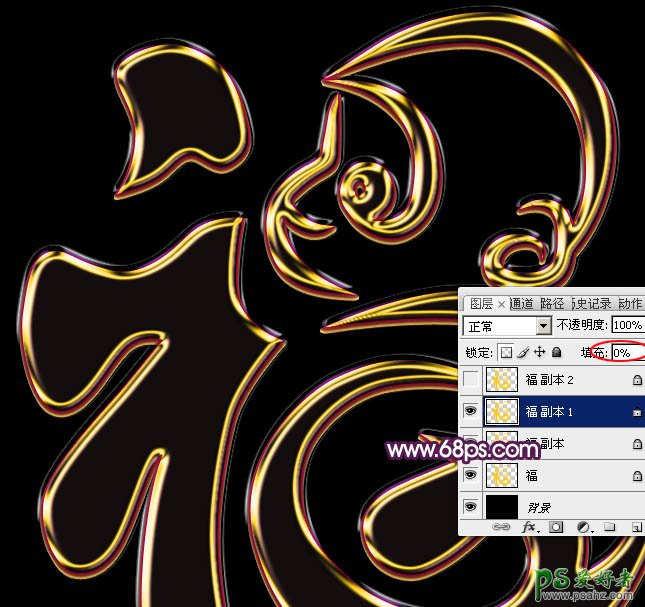Create a new layer group folder
Screen dimensions: 645x607
click(x=608, y=526)
